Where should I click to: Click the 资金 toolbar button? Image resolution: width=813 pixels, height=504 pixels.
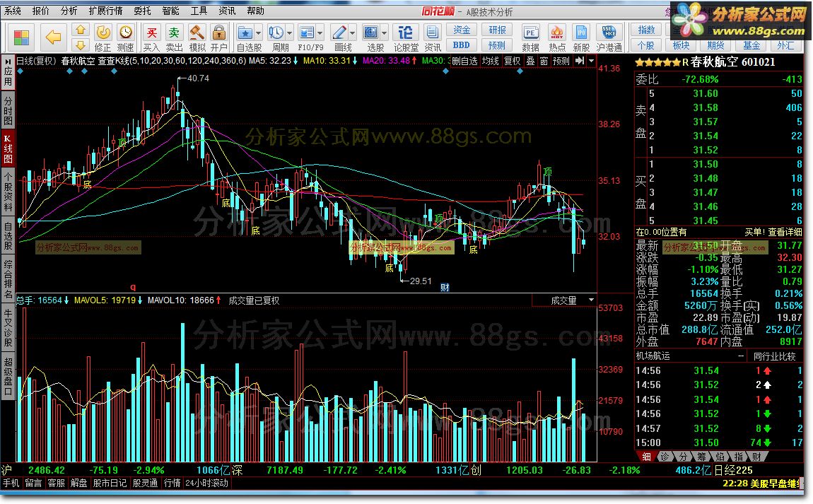(462, 30)
